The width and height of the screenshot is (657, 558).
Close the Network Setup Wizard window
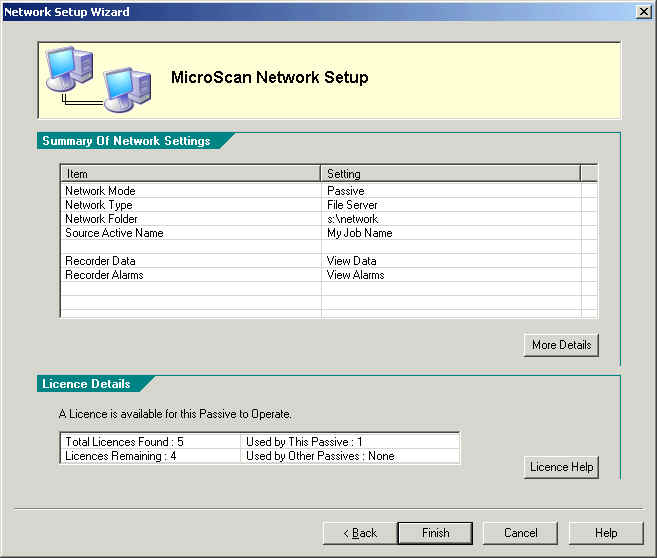[644, 12]
